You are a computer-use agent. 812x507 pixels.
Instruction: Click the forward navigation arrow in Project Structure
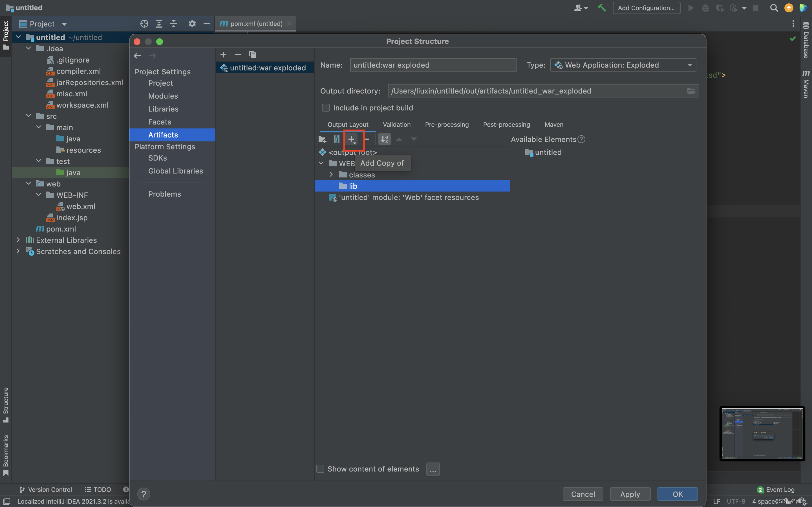[x=153, y=55]
